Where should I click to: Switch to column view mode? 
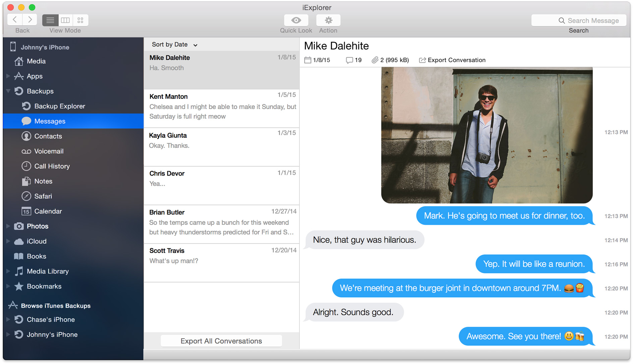click(65, 20)
